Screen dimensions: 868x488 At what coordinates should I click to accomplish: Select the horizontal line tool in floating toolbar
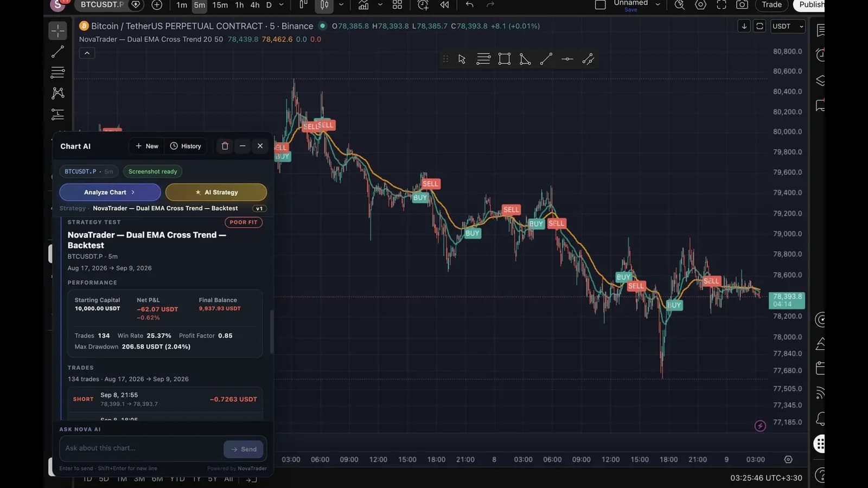[567, 59]
